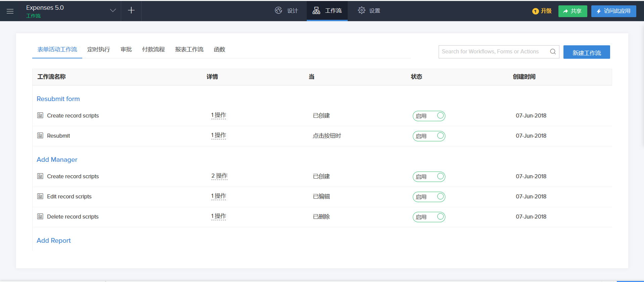
Task: Turn off the Delete record scripts toggle
Action: click(x=429, y=217)
